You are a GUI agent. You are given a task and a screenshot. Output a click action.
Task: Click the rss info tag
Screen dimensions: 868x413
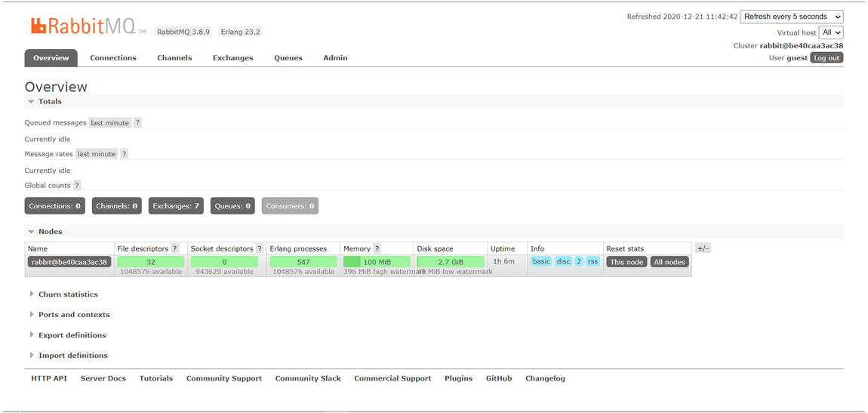click(x=593, y=261)
